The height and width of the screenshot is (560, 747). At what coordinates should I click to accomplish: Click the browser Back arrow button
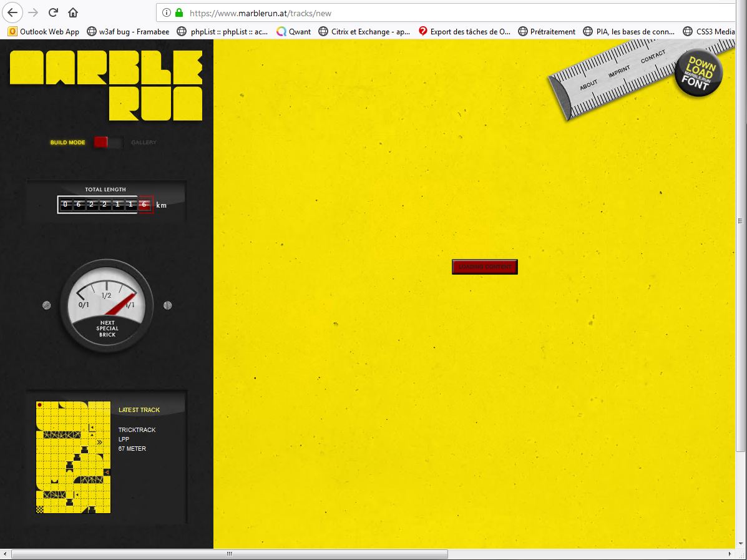click(12, 12)
